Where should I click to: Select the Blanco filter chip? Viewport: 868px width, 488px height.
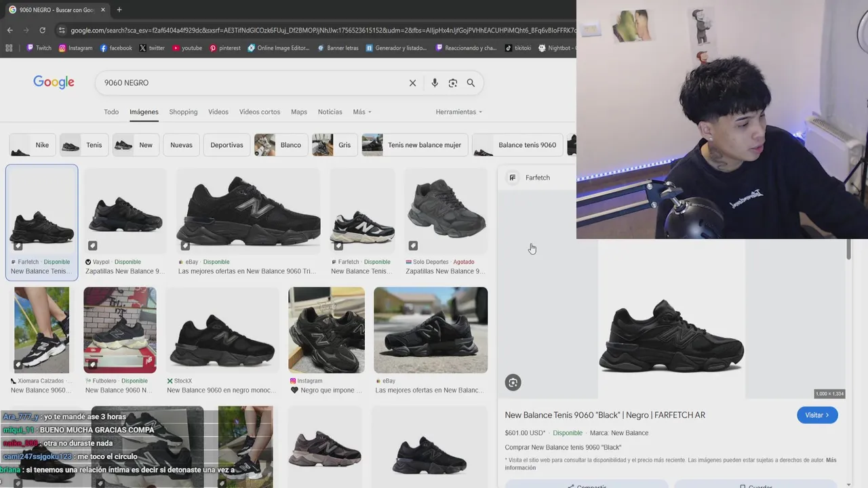click(281, 145)
